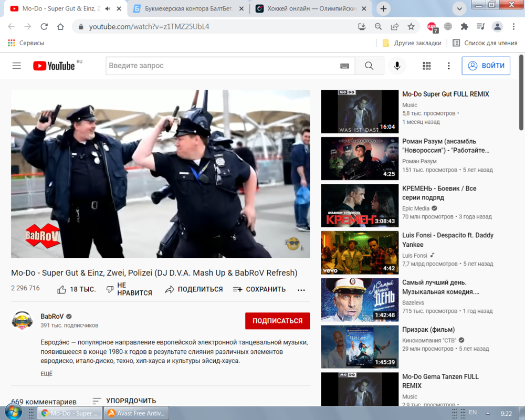
Task: Open the Epic Media channel link
Action: pos(415,208)
